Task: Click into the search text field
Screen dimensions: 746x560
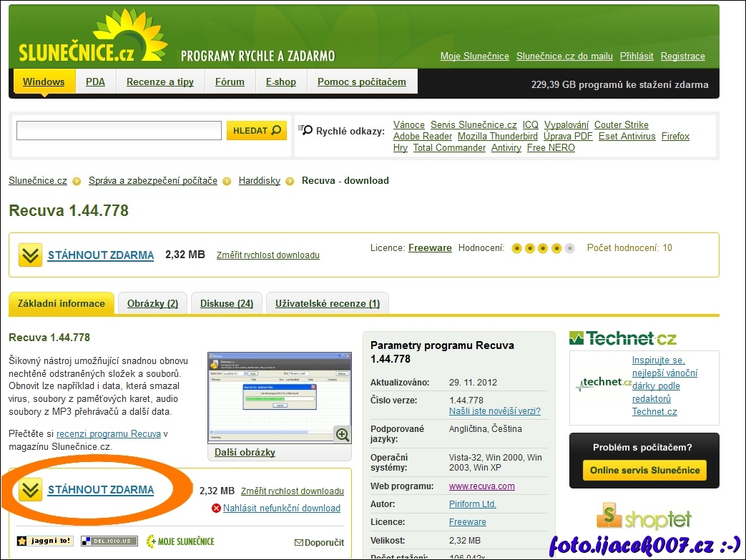Action: (119, 131)
